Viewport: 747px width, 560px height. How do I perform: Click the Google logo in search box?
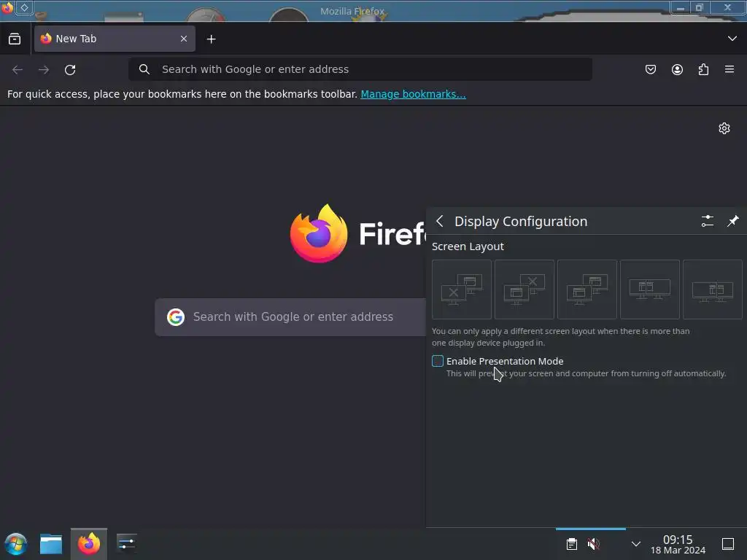(175, 317)
